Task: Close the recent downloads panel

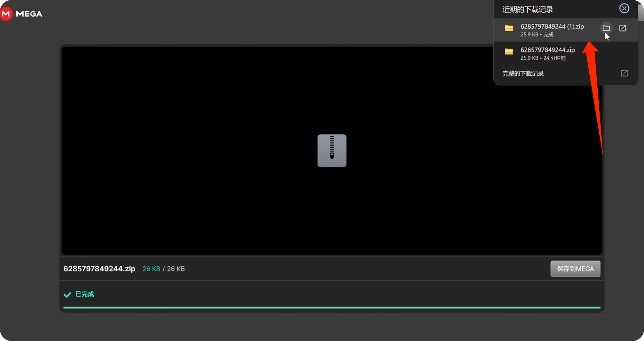Action: coord(624,8)
